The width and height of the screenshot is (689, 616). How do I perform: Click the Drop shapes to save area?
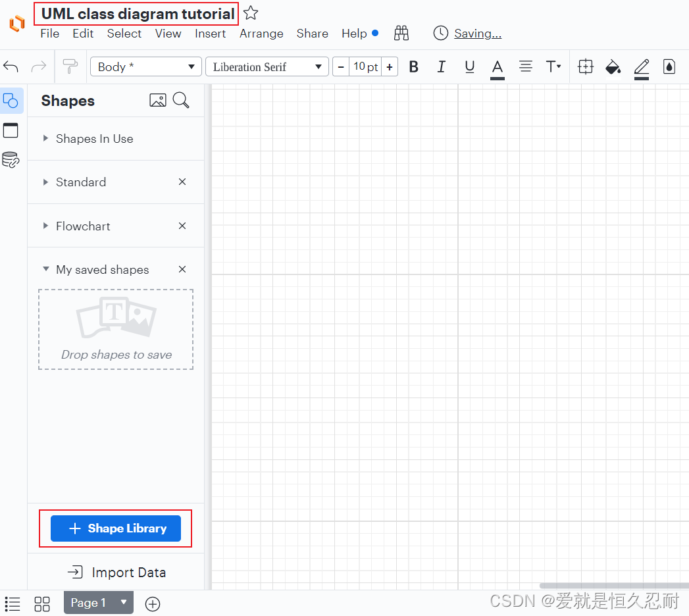[x=116, y=330]
